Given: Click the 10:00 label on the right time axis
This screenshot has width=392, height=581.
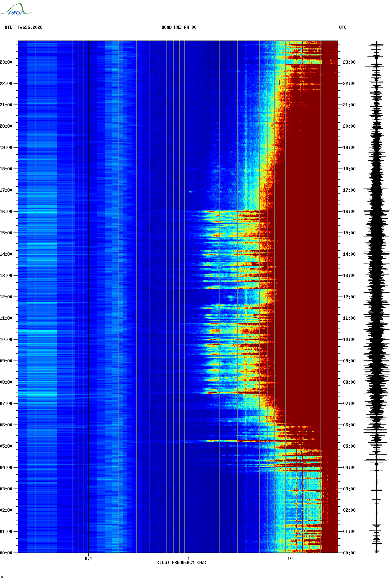Looking at the screenshot, I should tap(349, 340).
